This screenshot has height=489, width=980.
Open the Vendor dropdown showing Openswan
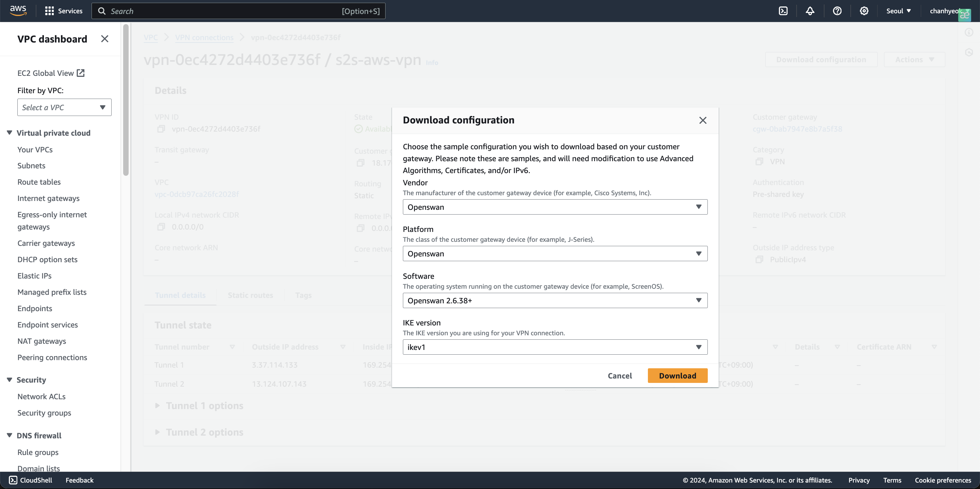point(555,207)
